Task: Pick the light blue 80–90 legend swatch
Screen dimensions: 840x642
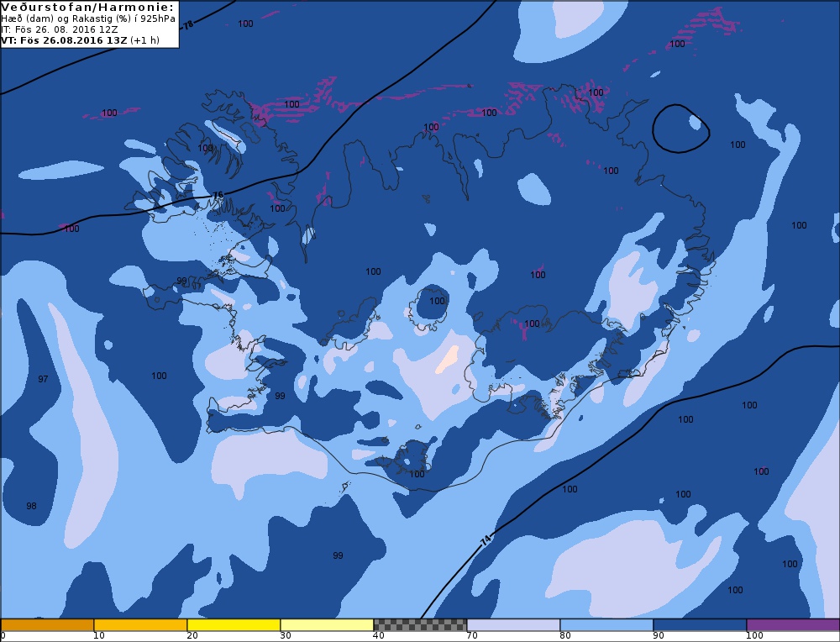Action: coord(606,624)
